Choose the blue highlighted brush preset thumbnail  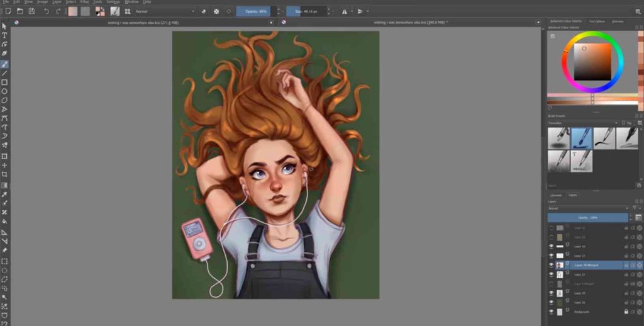tap(581, 138)
